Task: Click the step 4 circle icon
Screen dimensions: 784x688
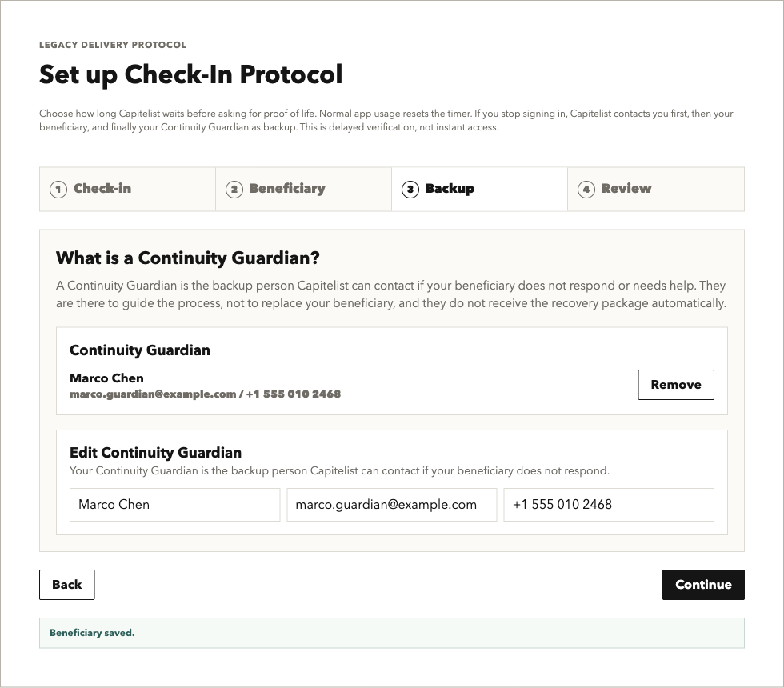Action: tap(586, 190)
